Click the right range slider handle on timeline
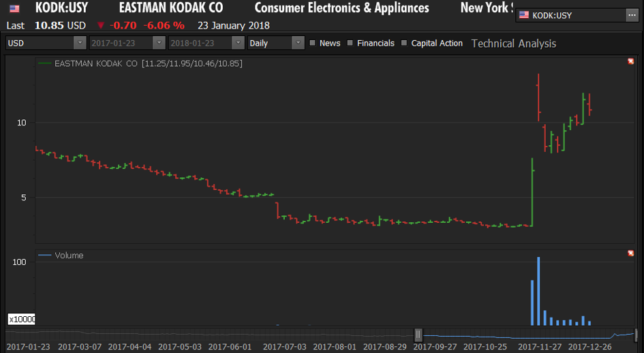 coord(637,334)
